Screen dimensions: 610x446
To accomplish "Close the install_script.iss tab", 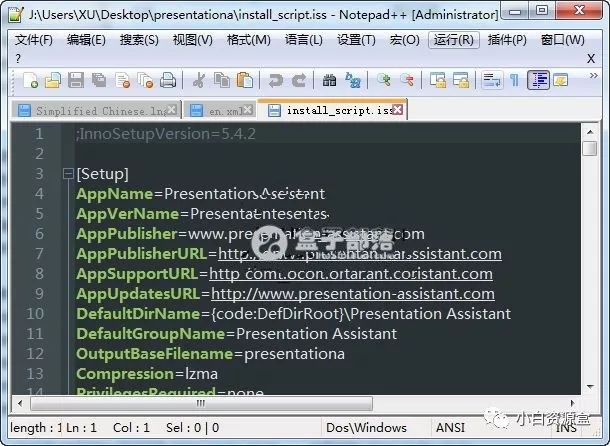I will coord(397,110).
